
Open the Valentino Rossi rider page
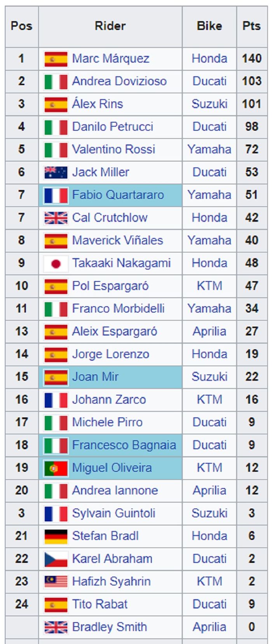pyautogui.click(x=113, y=149)
